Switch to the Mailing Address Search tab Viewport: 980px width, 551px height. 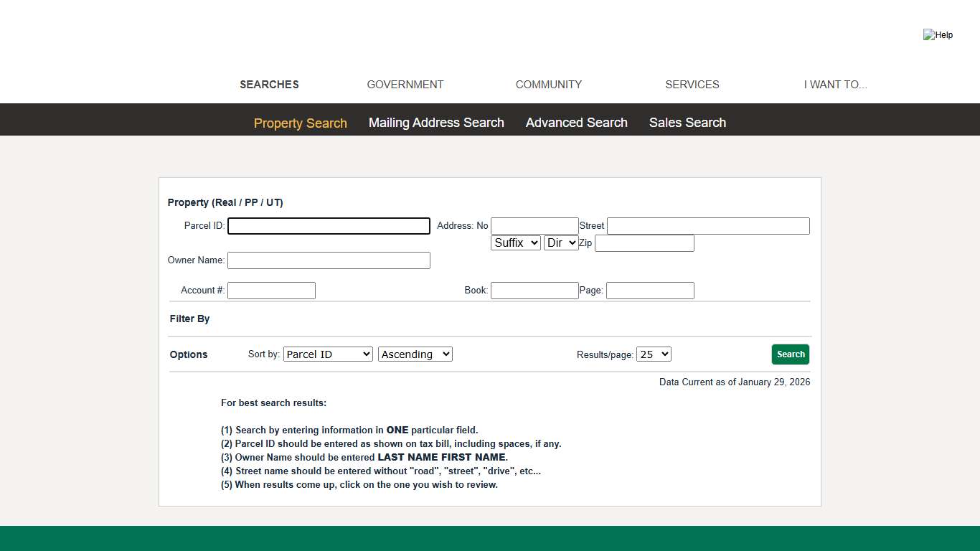(x=436, y=123)
